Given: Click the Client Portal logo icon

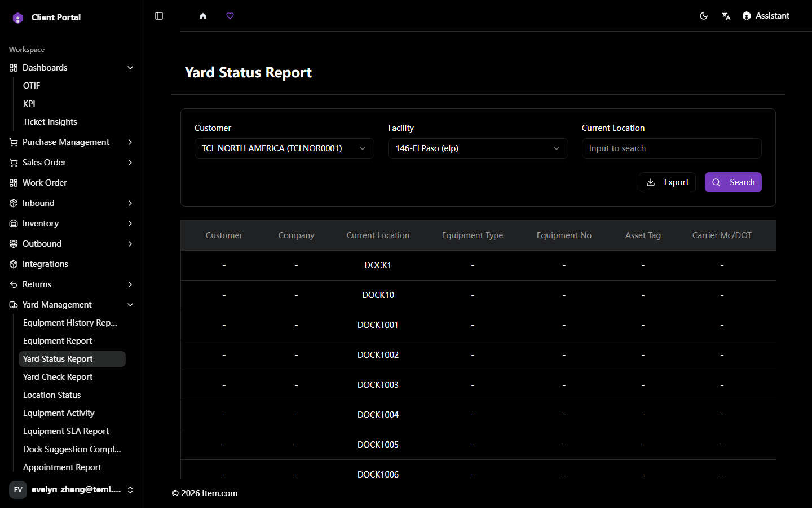Looking at the screenshot, I should 18,17.
